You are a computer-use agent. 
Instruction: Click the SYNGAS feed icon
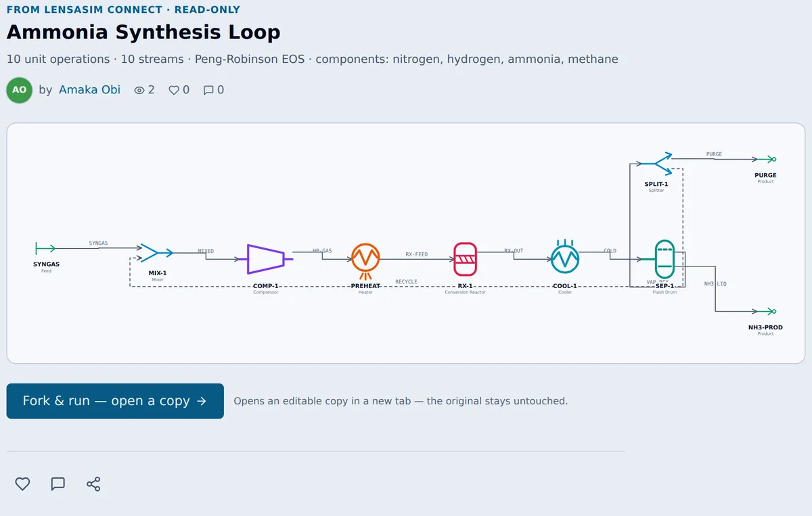[45, 248]
